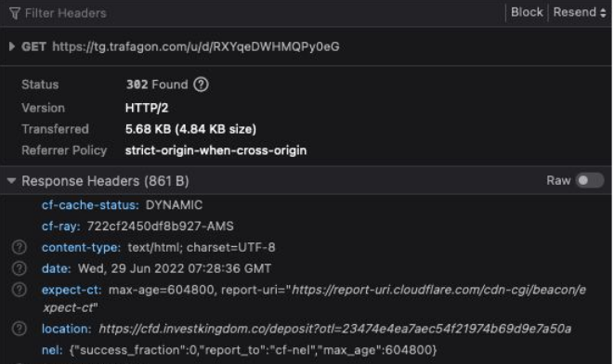Select the cf-ray header value
The height and width of the screenshot is (364, 614).
click(x=160, y=227)
